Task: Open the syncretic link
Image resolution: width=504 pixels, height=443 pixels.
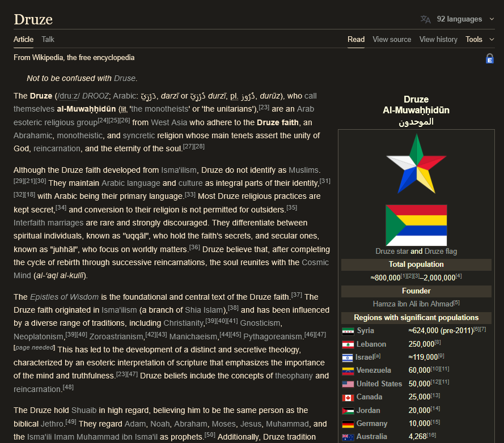Action: tap(139, 136)
